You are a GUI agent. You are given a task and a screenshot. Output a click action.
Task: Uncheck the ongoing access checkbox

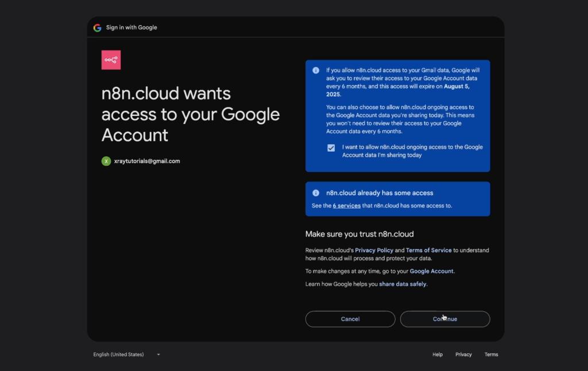click(x=331, y=148)
